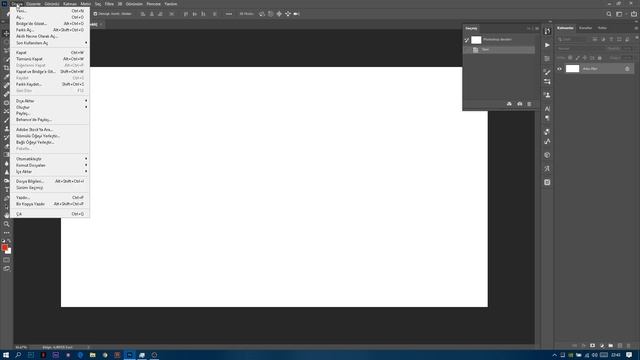640x360 pixels.
Task: Click the share icon in top right
Action: (633, 14)
